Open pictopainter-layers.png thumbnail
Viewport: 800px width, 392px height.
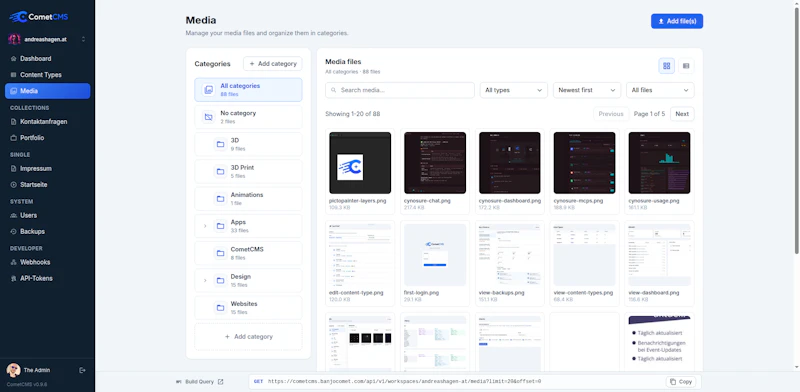click(360, 163)
